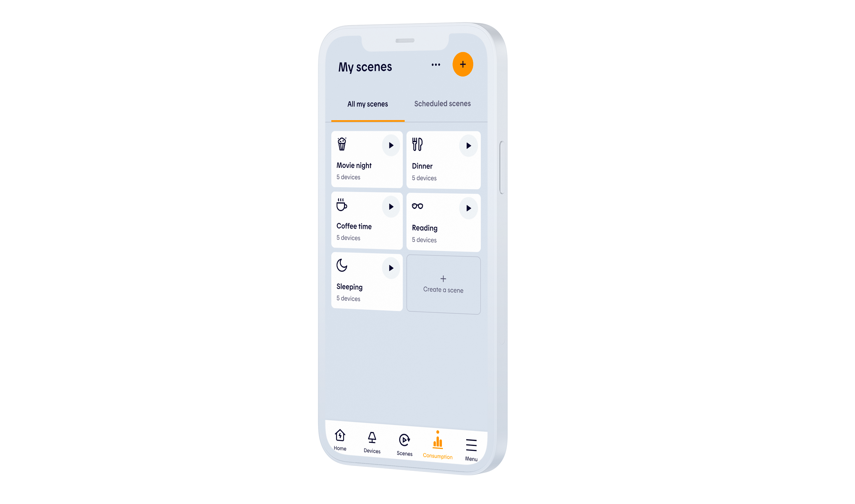Tap the Sleeping scene play button

click(x=390, y=268)
